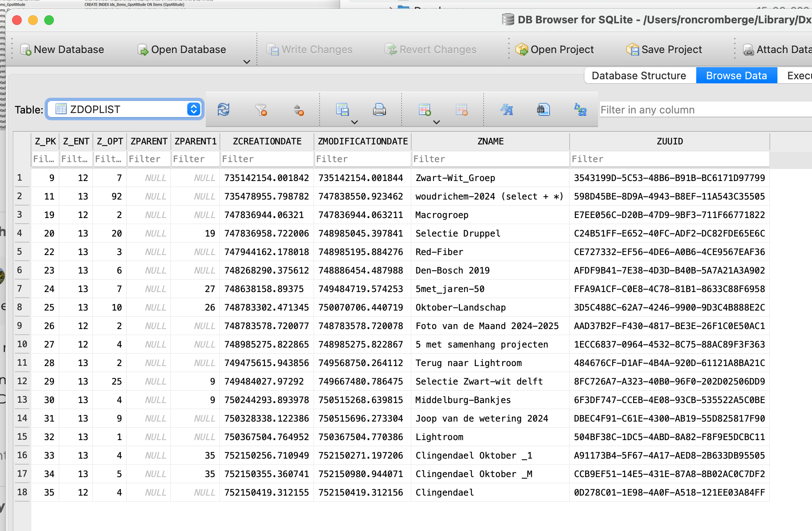The width and height of the screenshot is (812, 531).
Task: Select the creation date 747836944.06321 cell
Action: click(x=267, y=215)
